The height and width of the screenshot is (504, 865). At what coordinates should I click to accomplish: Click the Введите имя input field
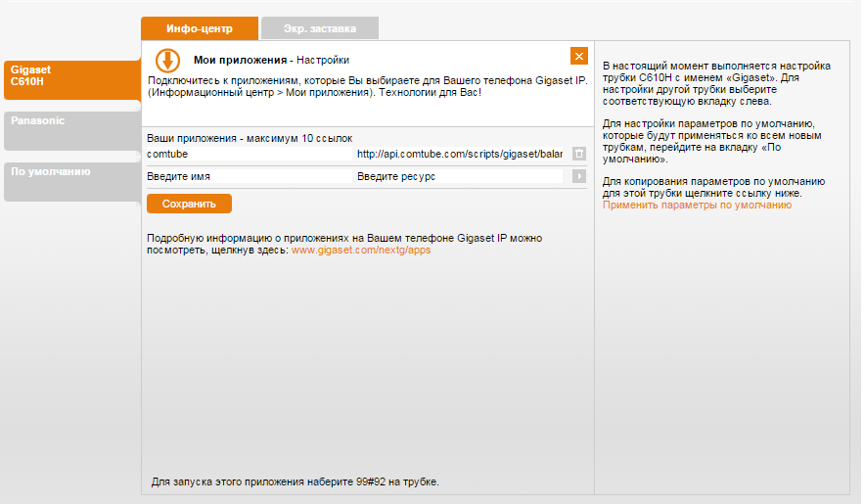247,177
